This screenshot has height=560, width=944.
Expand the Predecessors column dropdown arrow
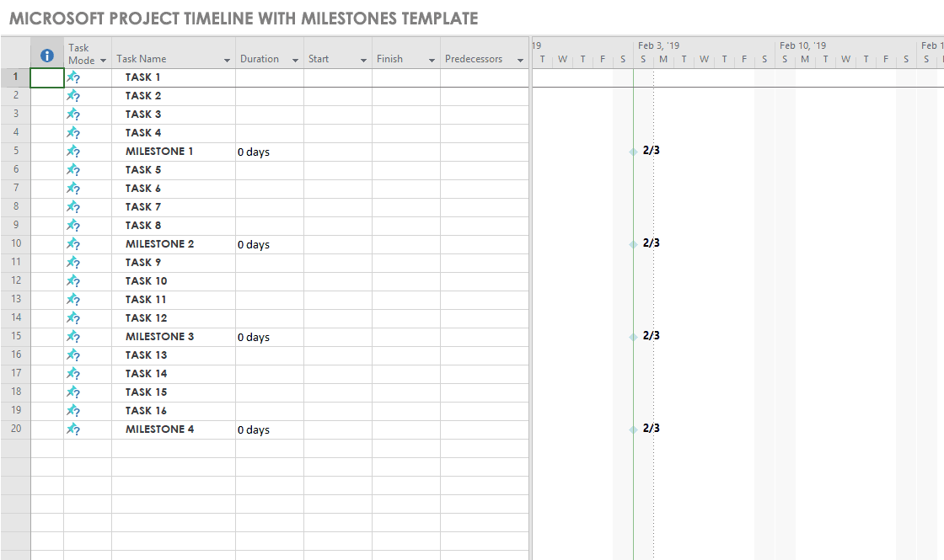tap(520, 61)
